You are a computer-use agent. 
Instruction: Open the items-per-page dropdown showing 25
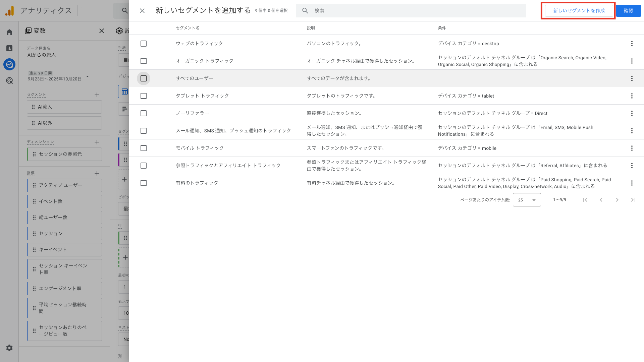pos(527,200)
